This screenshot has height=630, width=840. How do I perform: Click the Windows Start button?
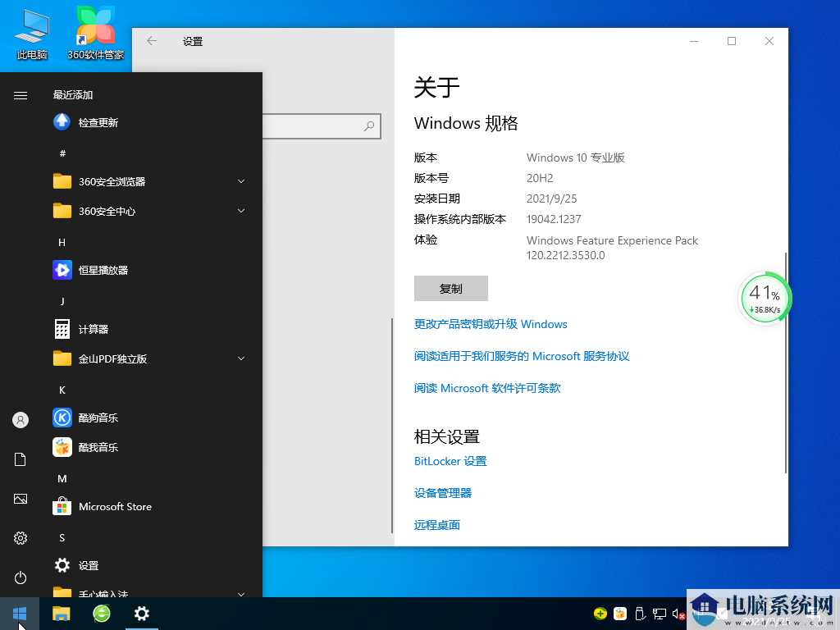20,614
